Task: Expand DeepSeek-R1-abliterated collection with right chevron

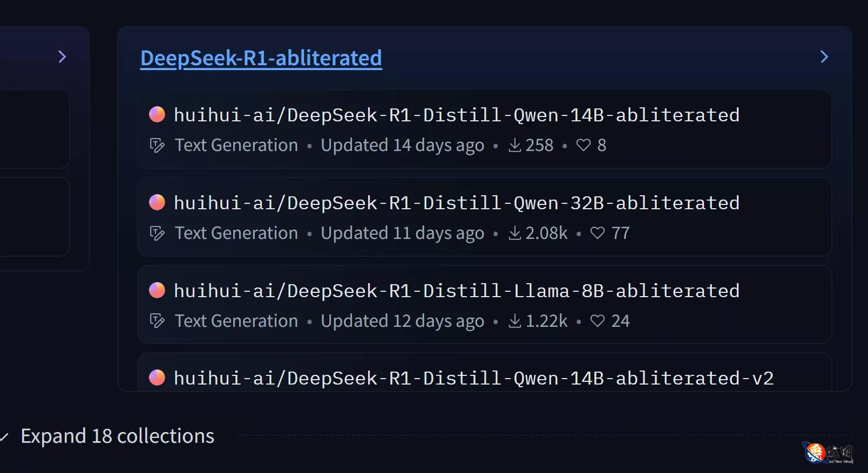Action: pos(824,57)
